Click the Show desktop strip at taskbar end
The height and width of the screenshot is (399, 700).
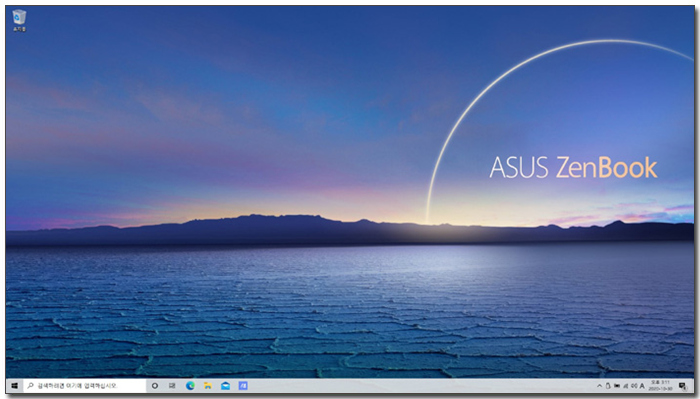click(693, 386)
